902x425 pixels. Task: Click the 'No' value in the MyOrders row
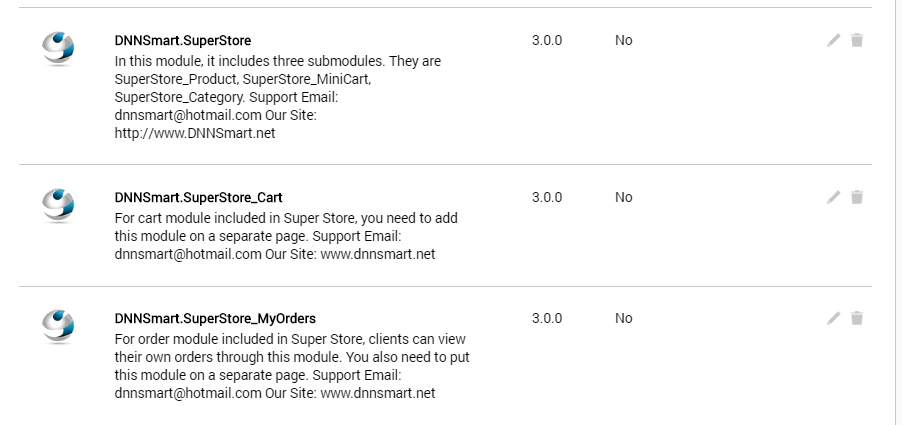point(624,318)
